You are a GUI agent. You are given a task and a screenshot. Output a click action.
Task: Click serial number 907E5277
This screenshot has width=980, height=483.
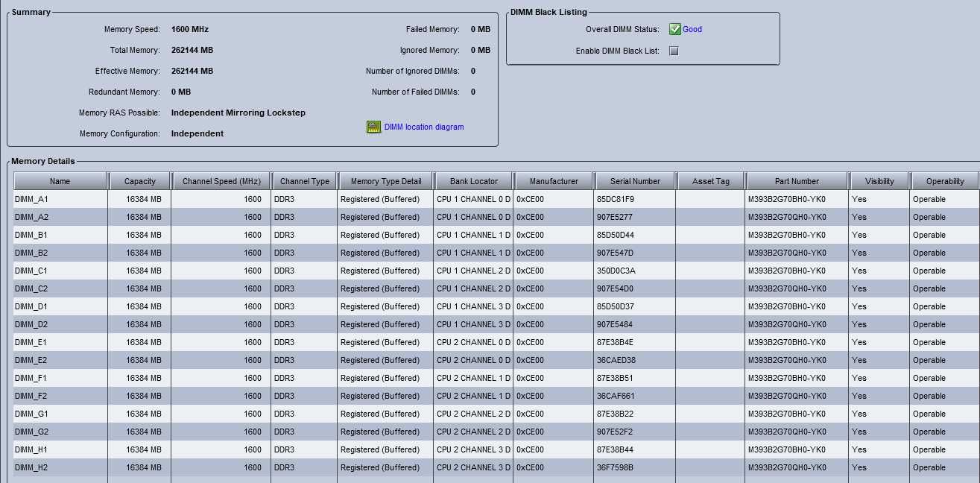tap(615, 217)
